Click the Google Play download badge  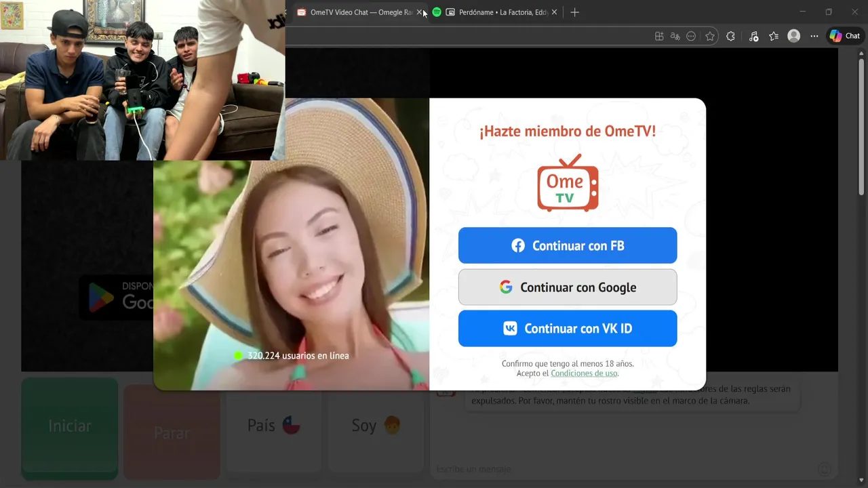pos(117,297)
